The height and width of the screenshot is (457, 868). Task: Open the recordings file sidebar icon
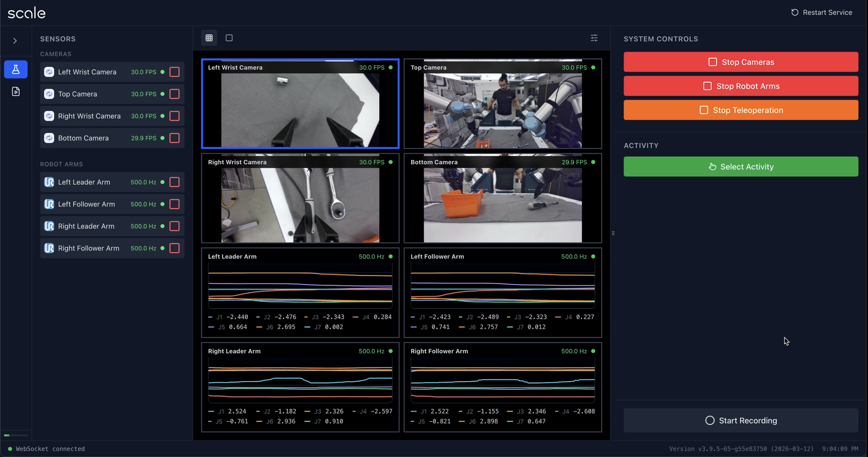16,92
